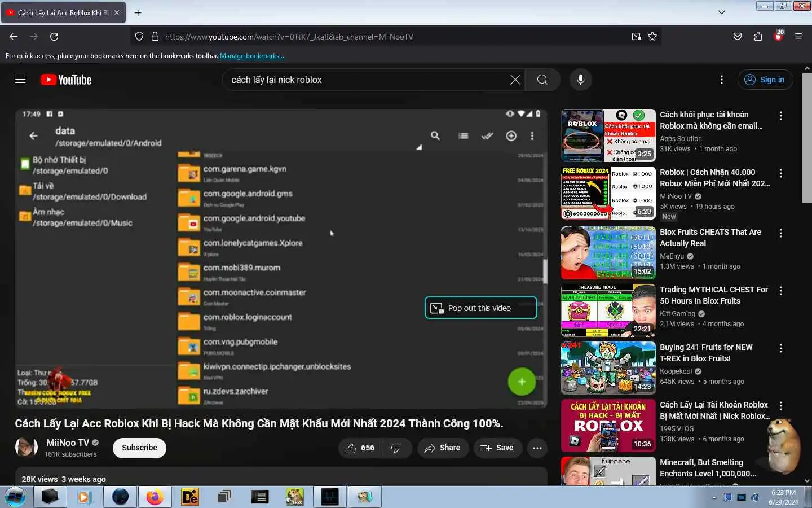Open Cách khôi phục tài khoản Roblox title

(711, 120)
